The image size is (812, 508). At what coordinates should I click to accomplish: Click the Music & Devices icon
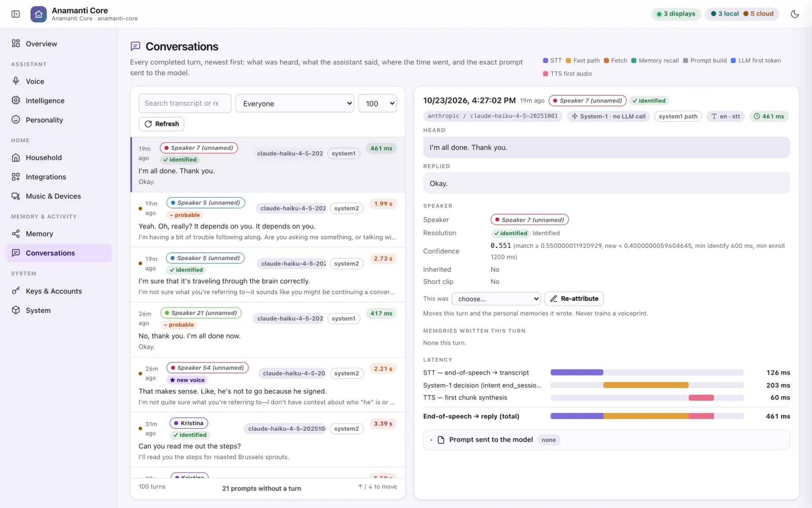[16, 196]
